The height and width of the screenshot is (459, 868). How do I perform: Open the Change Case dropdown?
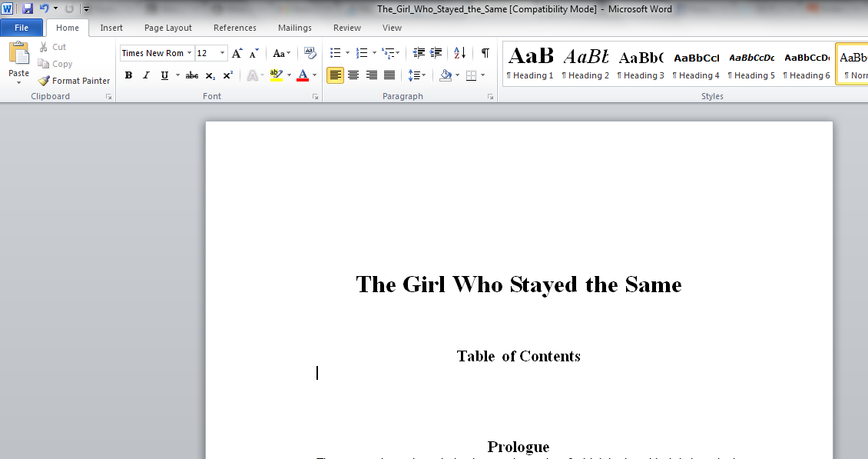coord(282,53)
